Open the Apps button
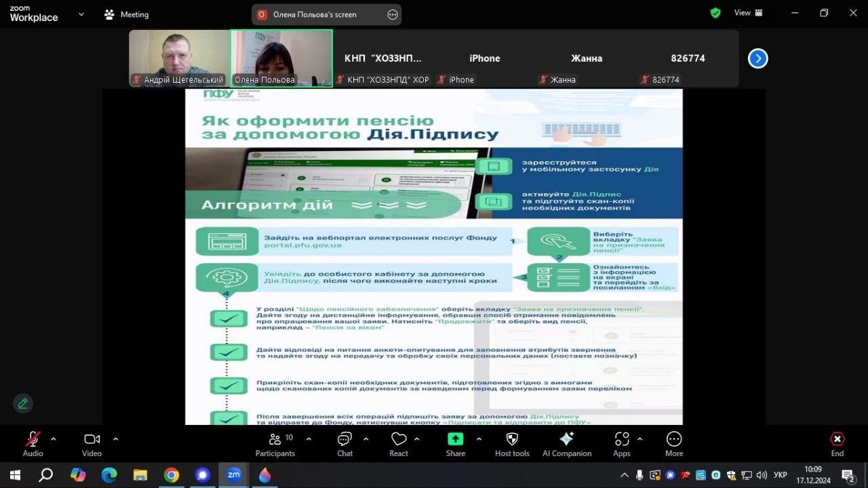The image size is (868, 488). pos(622,444)
